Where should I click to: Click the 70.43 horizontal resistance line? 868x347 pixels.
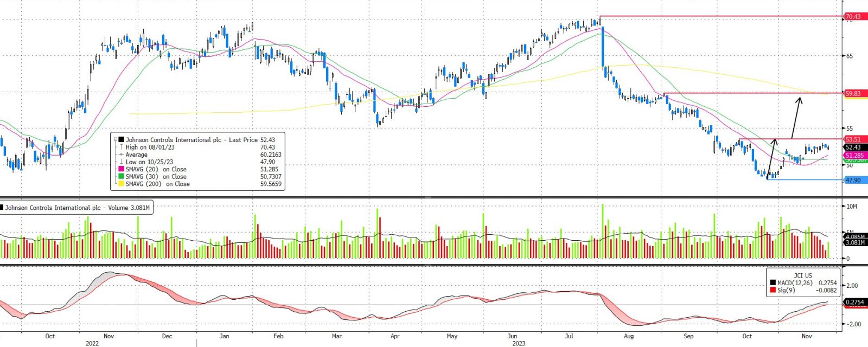click(720, 16)
